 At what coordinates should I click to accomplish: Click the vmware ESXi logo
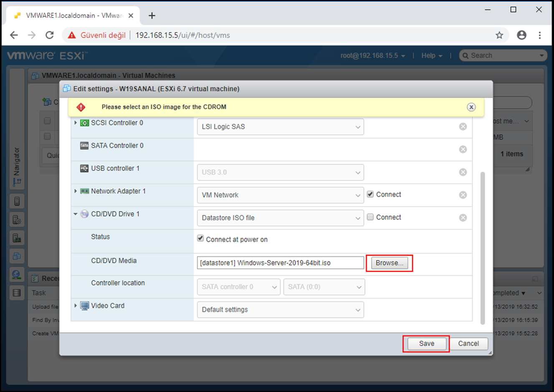(47, 55)
